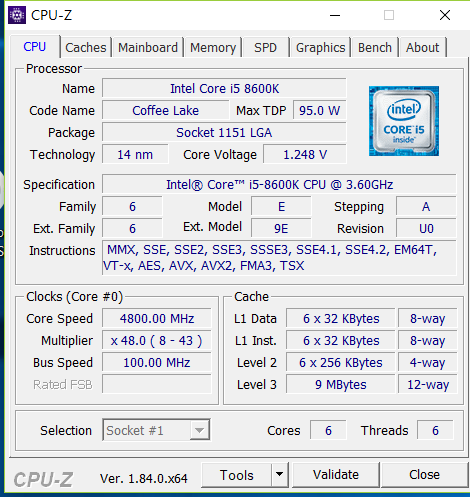Image resolution: width=470 pixels, height=497 pixels.
Task: Click the Family value field
Action: (132, 206)
